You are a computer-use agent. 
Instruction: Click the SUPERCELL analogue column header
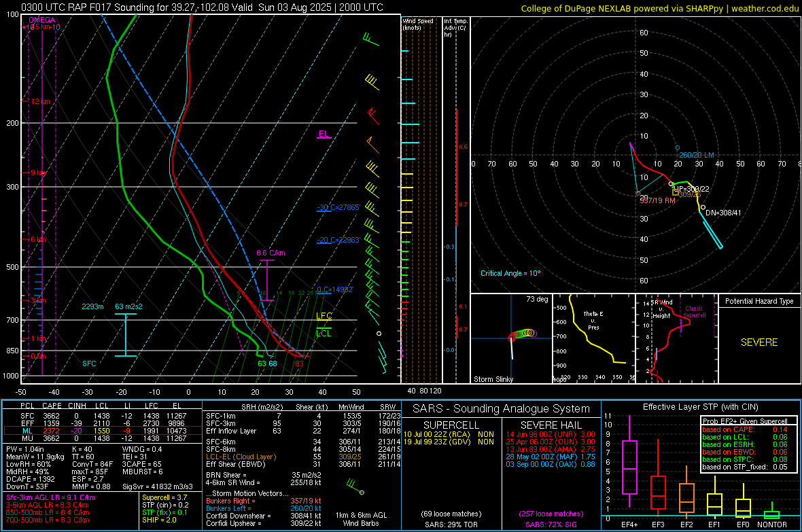(451, 425)
